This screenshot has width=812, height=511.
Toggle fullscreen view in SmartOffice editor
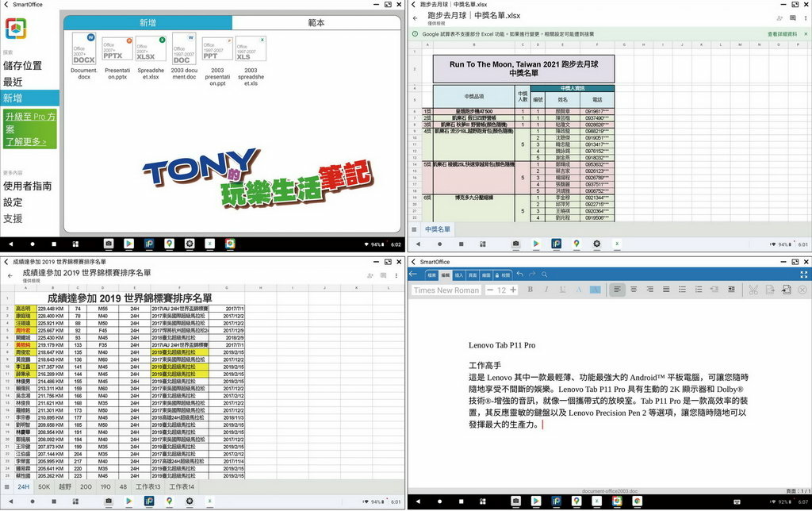click(804, 275)
